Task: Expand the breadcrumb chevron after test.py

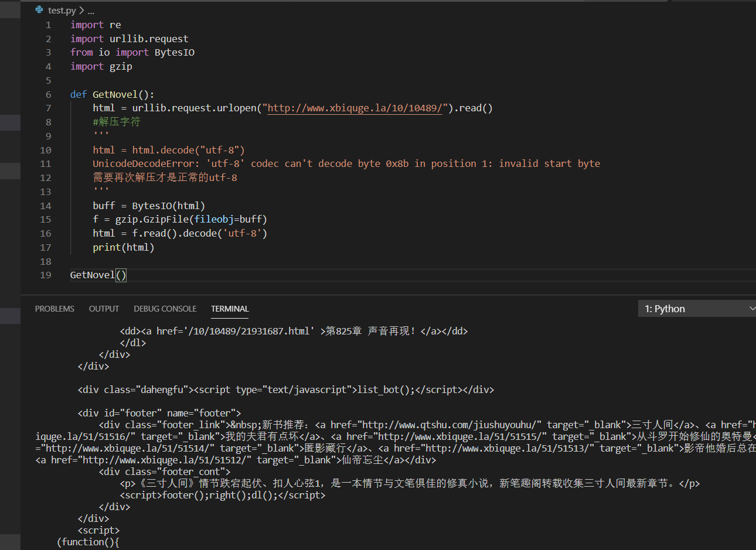Action: pyautogui.click(x=81, y=11)
